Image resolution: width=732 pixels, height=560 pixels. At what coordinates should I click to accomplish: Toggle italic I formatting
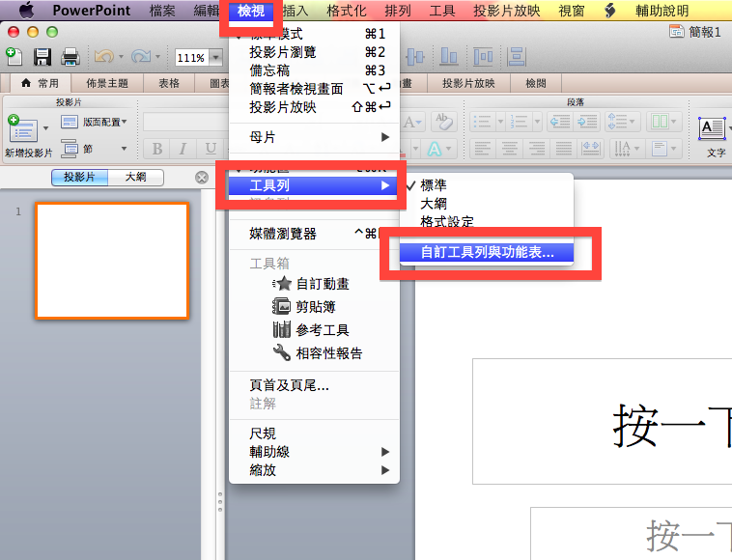pos(183,149)
